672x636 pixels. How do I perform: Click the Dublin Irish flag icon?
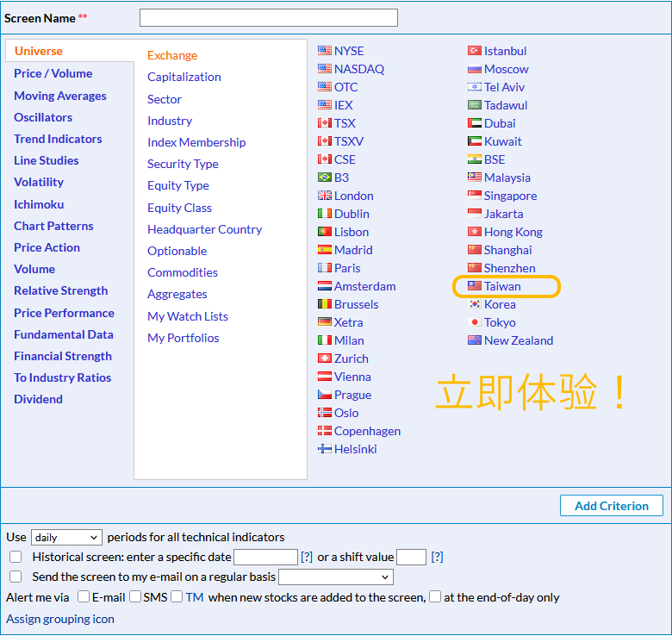point(325,214)
